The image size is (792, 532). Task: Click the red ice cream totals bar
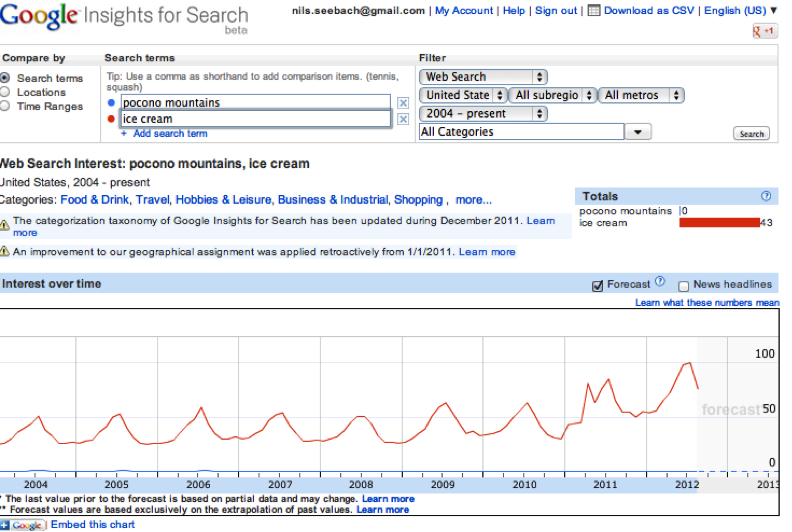719,223
